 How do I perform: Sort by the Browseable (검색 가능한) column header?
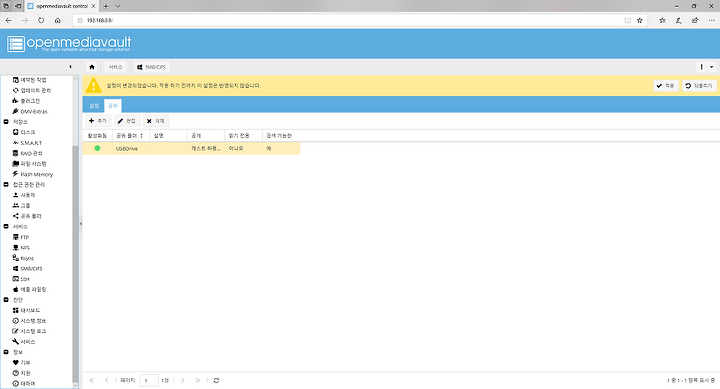point(281,136)
